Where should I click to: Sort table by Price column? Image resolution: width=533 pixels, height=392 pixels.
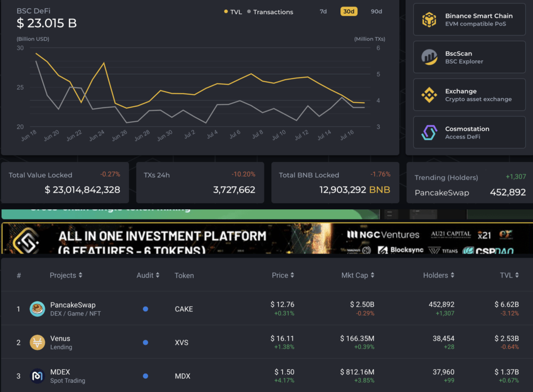tap(283, 275)
